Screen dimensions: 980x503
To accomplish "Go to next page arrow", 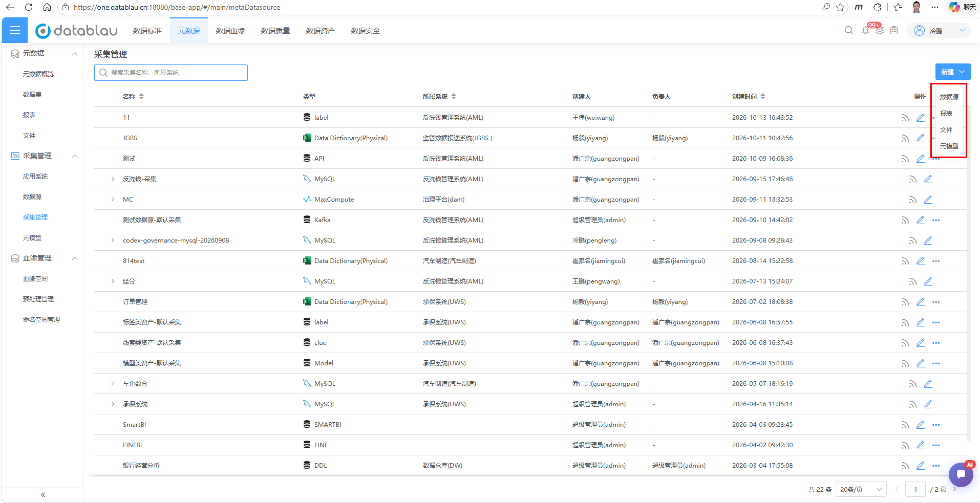I will click(x=954, y=490).
